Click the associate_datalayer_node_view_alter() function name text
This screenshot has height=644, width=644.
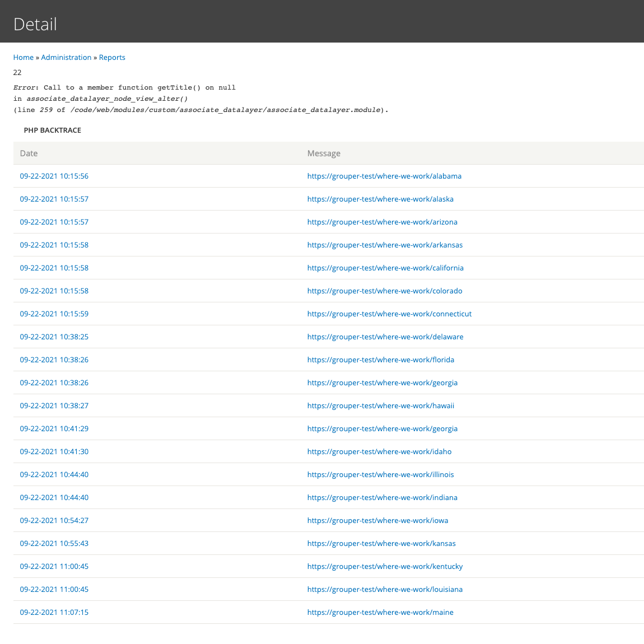[x=107, y=99]
